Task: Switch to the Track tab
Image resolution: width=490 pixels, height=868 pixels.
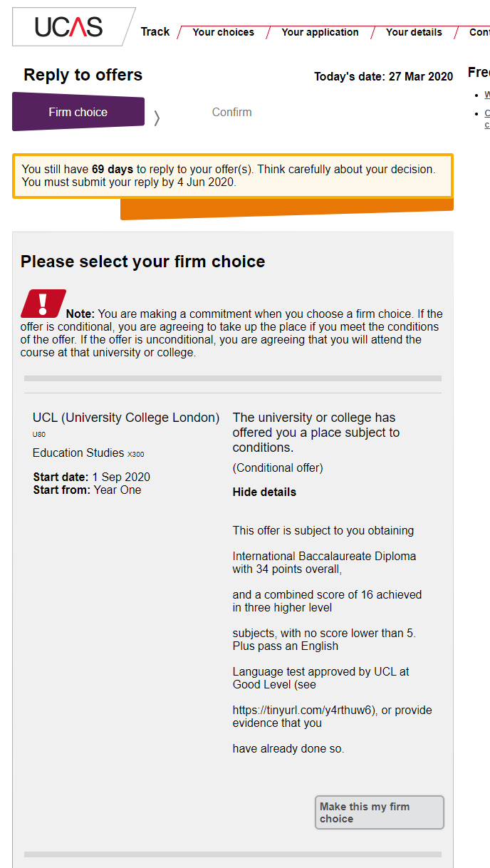Action: coord(155,31)
